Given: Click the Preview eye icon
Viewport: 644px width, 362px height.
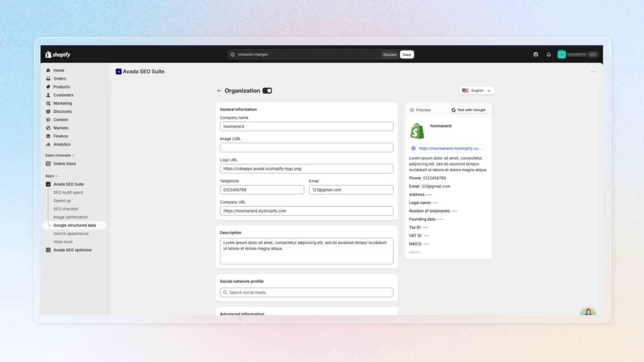Looking at the screenshot, I should tap(412, 110).
